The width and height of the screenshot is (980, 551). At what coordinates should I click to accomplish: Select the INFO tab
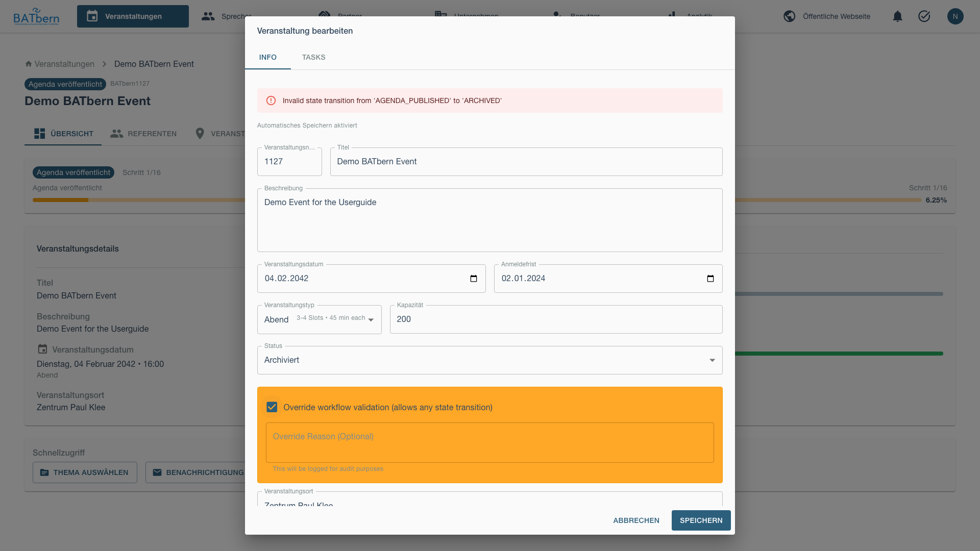point(268,57)
